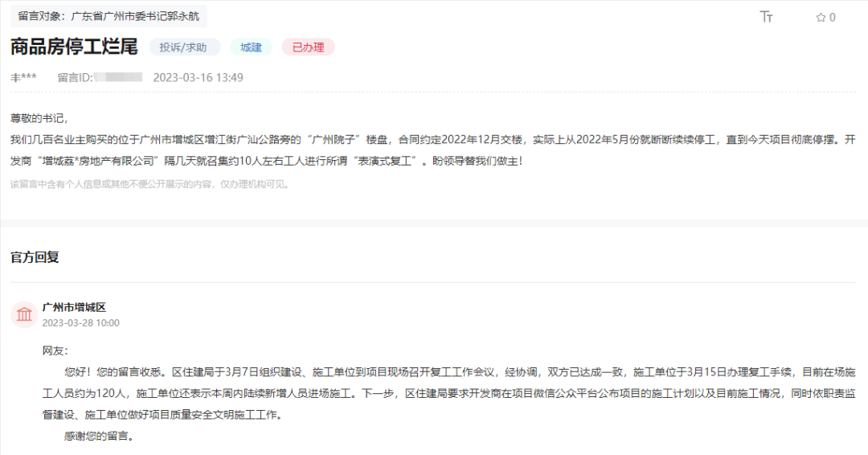Select the 投诉/求助 tag

184,47
